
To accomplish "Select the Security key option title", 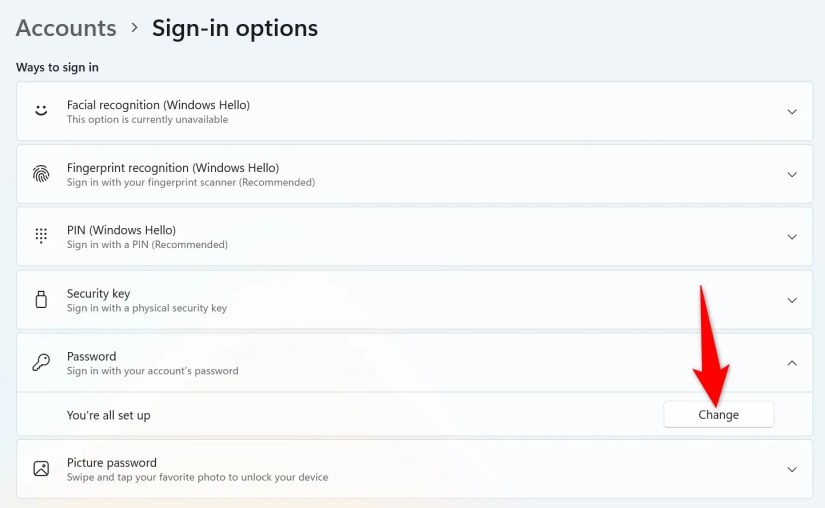I will click(98, 293).
